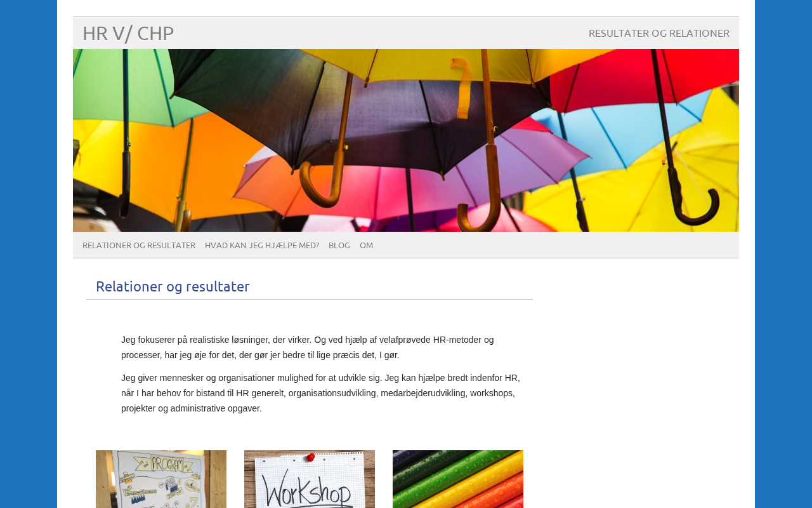812x508 pixels.
Task: Select the Relationer og Resultater menu item
Action: [x=139, y=245]
